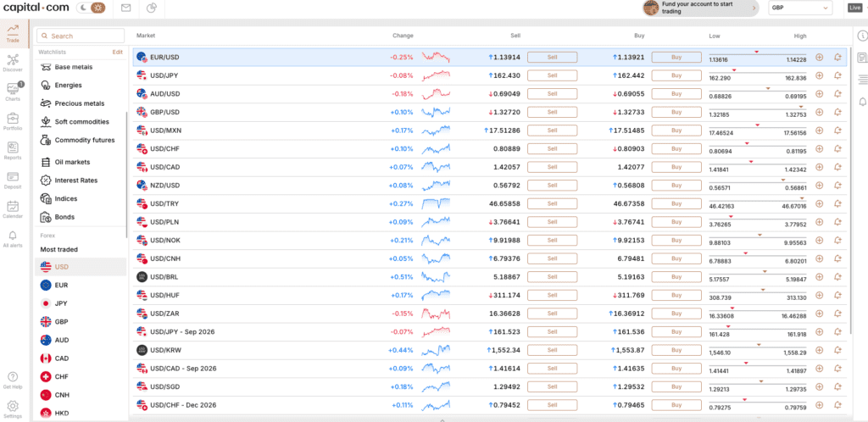Viewport: 868px width, 422px height.
Task: Open the GBP currency account dropdown
Action: click(800, 8)
